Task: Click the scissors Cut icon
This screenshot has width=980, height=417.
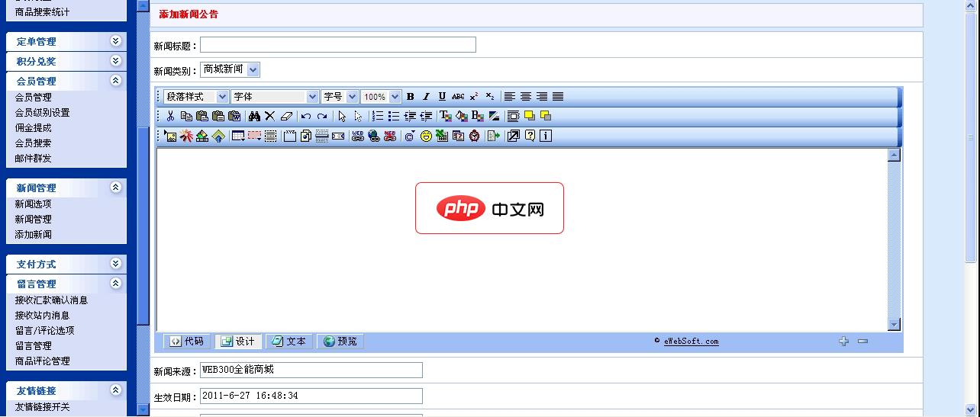Action: pyautogui.click(x=170, y=117)
